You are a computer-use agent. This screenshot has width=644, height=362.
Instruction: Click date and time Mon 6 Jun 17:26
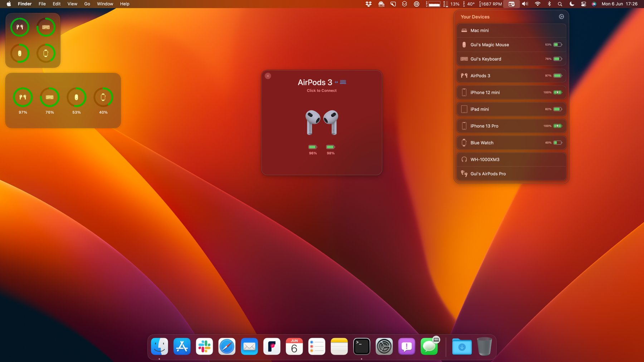619,4
